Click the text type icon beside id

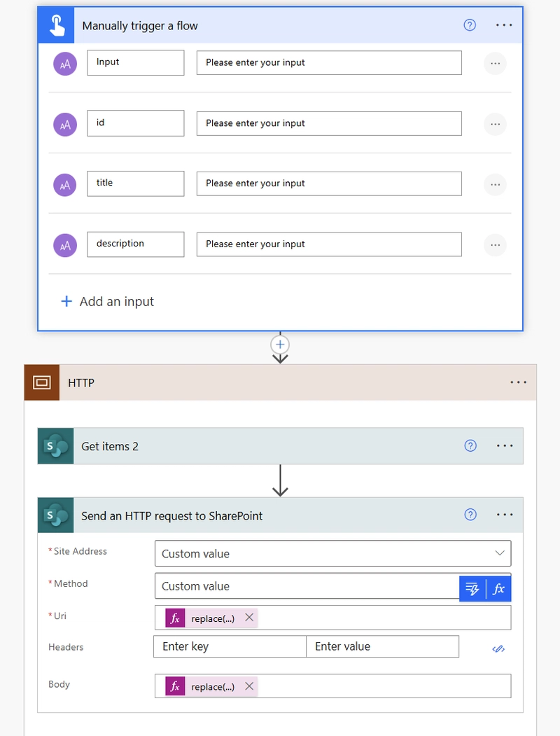tap(65, 125)
